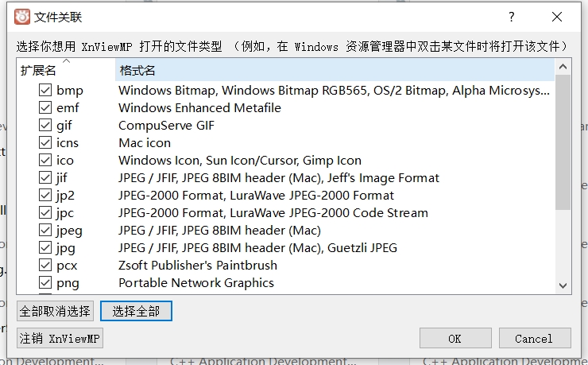Click the question mark help button

coord(512,17)
